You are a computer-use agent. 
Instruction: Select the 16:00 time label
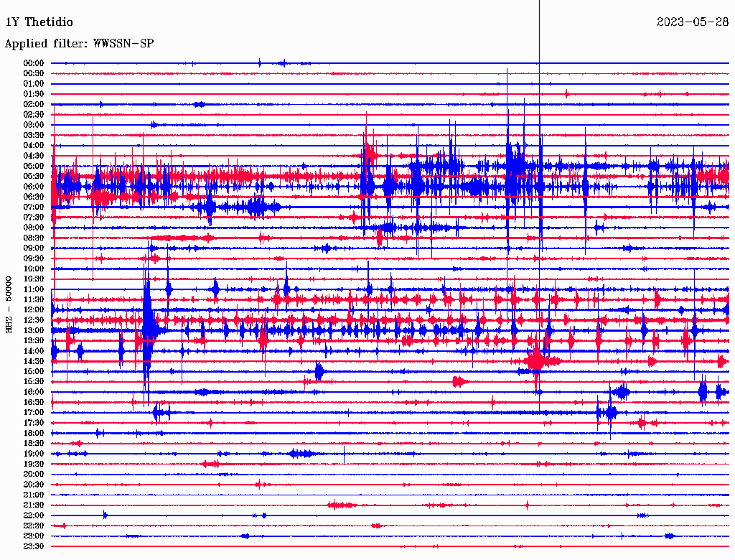tap(34, 392)
